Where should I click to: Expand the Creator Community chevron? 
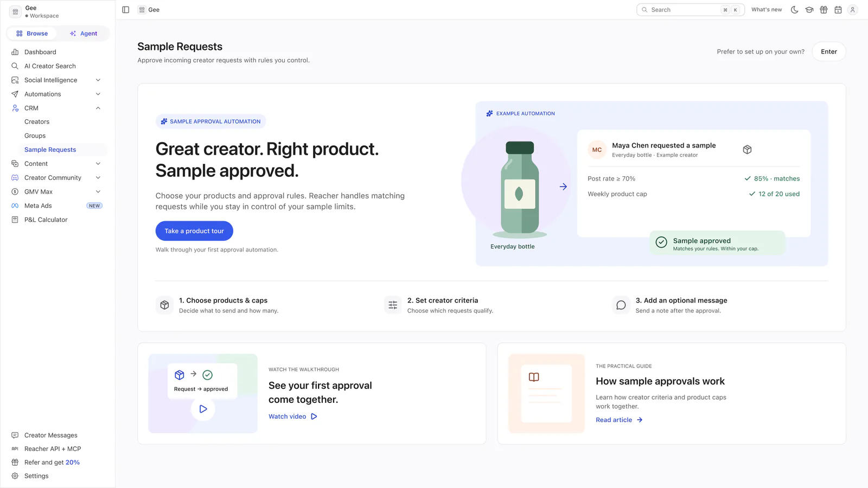click(98, 178)
